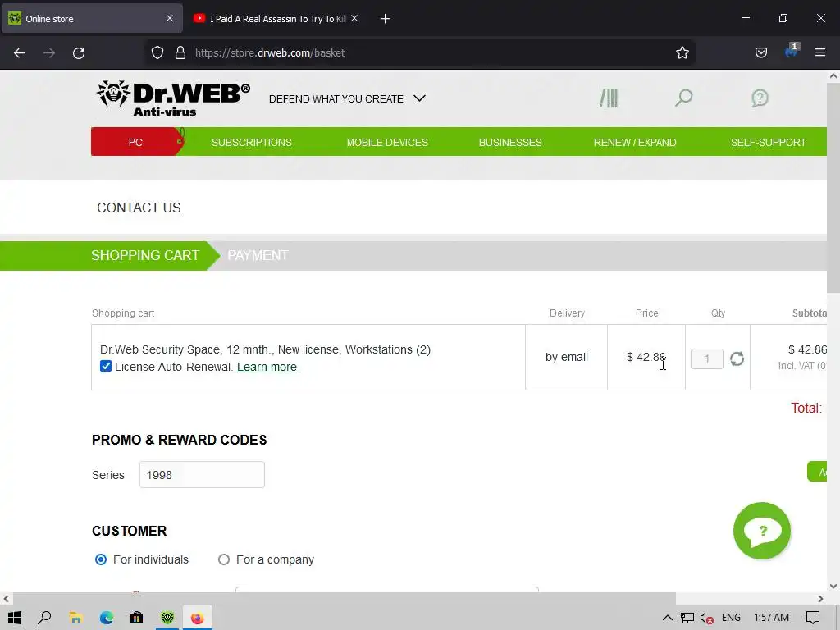
Task: Show site info via padlock icon
Action: point(180,52)
